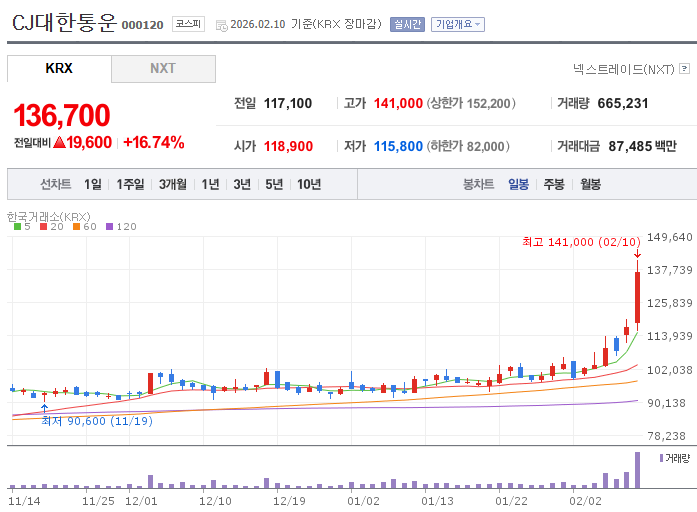Click the 12/19 date axis label
Viewport: 697px width, 512px height.
[289, 501]
